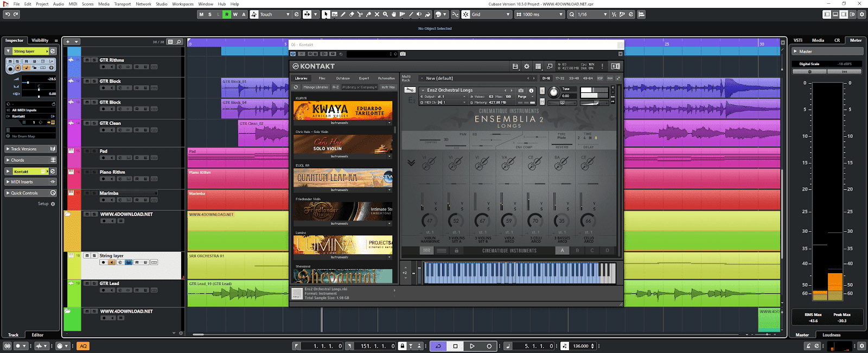Click the Library or Company search field
868x353 pixels.
[x=359, y=87]
